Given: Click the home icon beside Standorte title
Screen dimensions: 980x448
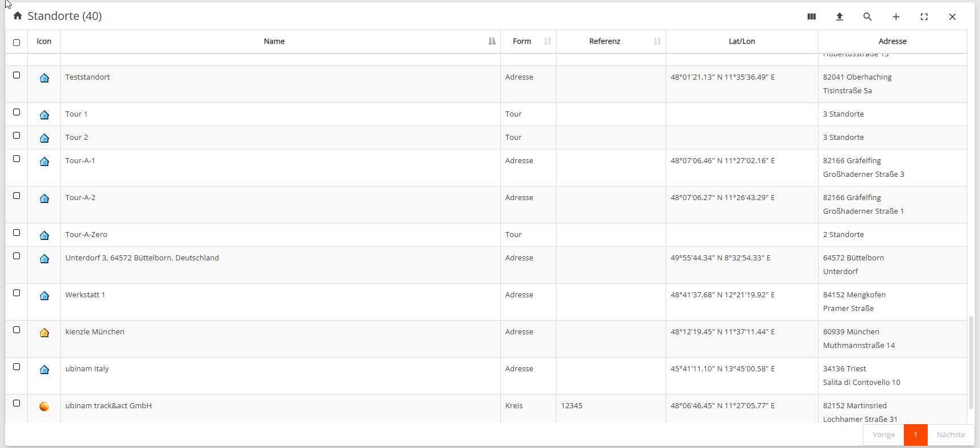Looking at the screenshot, I should (18, 16).
